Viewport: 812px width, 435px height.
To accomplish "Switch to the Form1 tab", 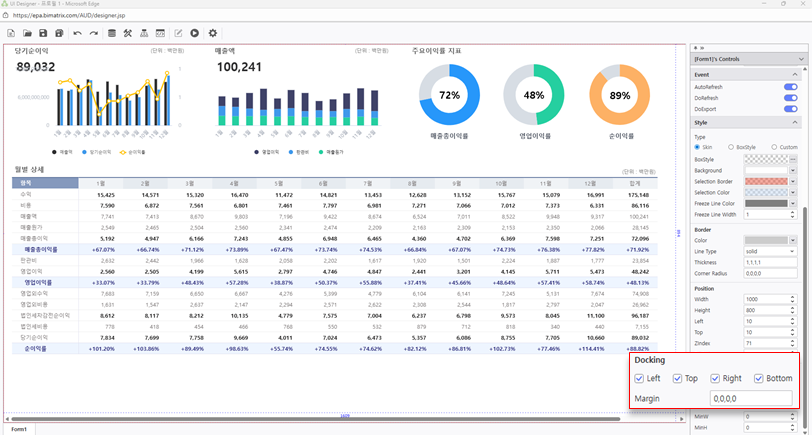I will pos(18,429).
